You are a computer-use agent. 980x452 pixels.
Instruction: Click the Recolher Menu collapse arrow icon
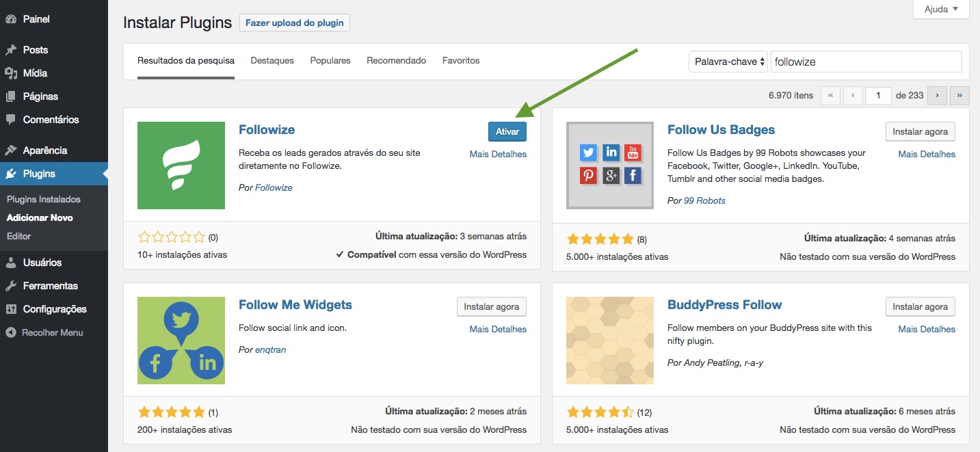pos(11,332)
